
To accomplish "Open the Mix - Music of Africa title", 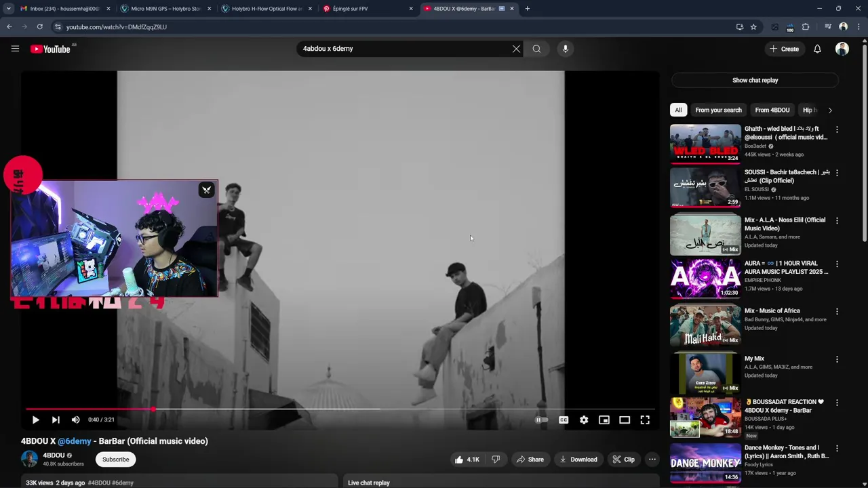I will click(772, 311).
